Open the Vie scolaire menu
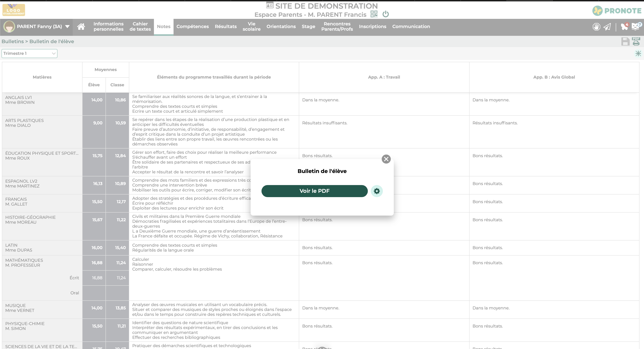Screen dimensions: 644x349 252,27
